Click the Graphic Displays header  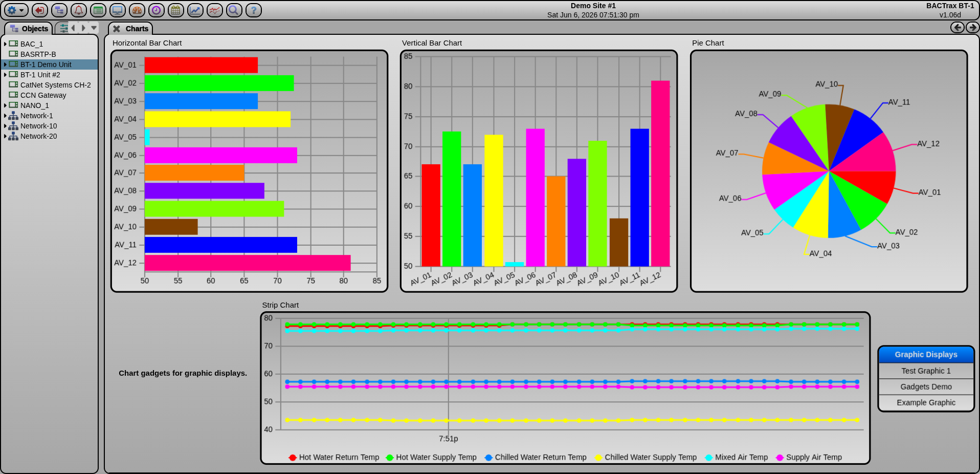(926, 355)
